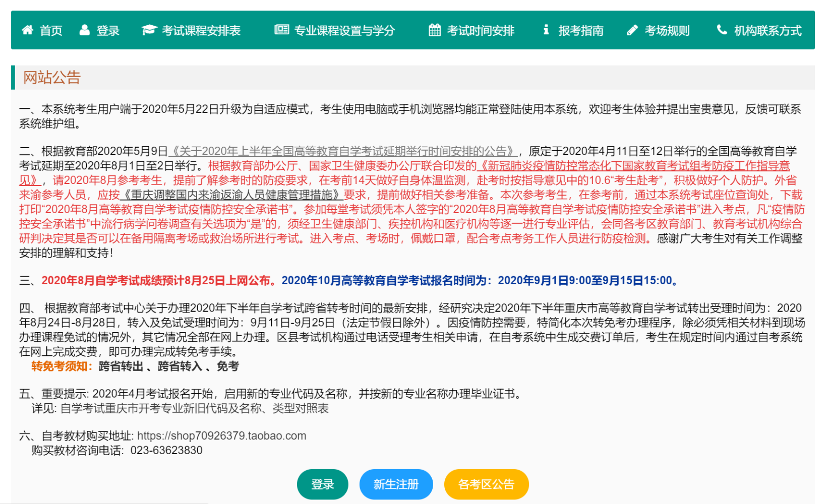Open the red 新冠肺炎疫情防控常态化 guidance link

click(633, 166)
